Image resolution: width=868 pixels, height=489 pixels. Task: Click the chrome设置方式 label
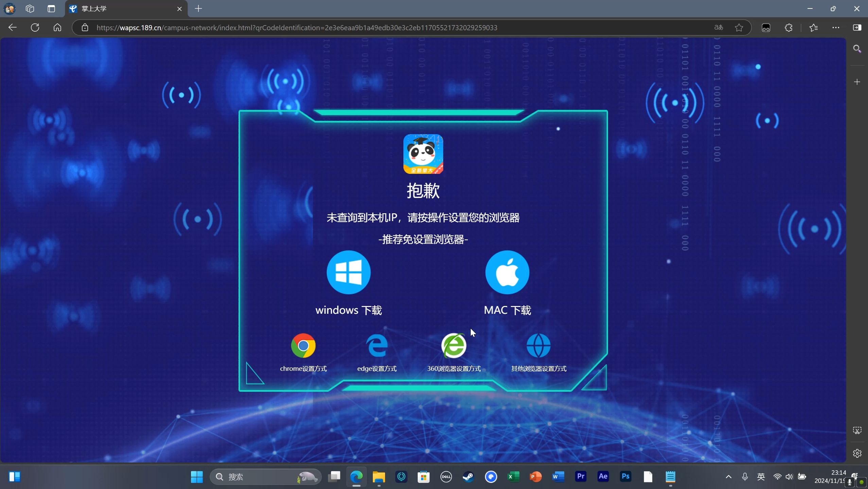(303, 368)
